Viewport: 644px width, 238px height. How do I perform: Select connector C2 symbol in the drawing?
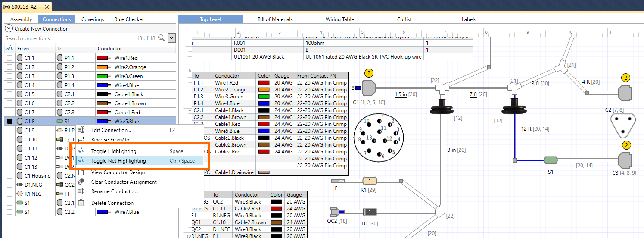(625, 93)
